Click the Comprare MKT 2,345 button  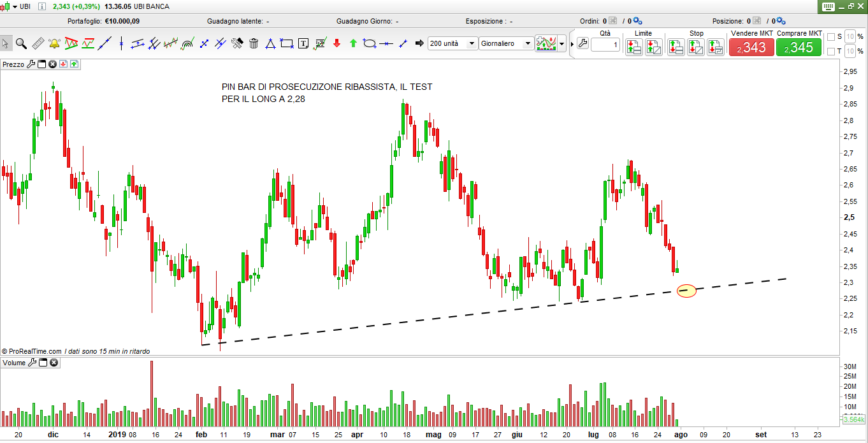click(x=799, y=47)
